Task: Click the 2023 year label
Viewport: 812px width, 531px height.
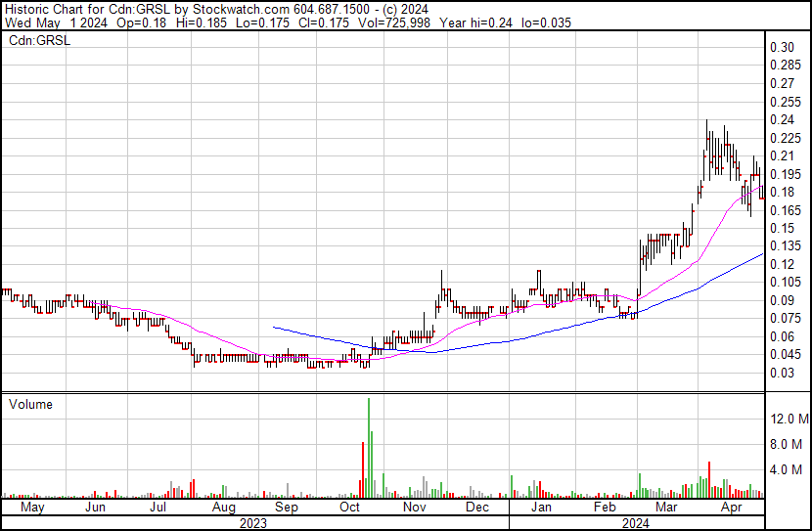Action: (x=254, y=523)
